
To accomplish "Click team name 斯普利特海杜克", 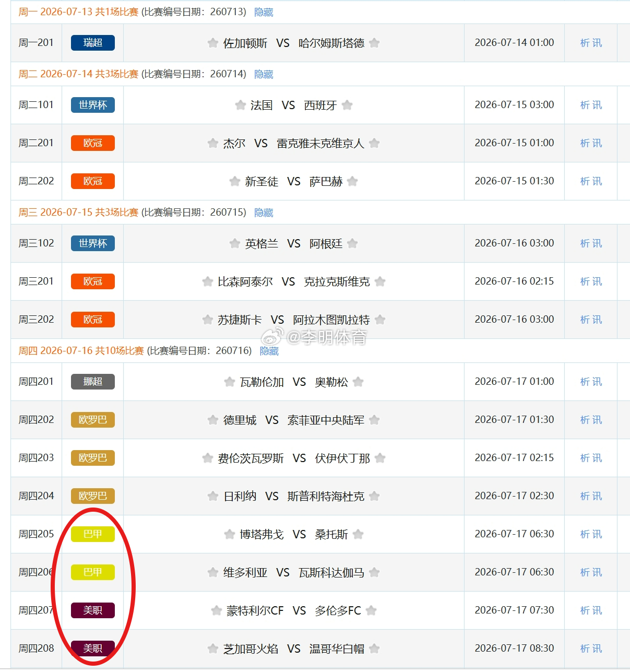I will [326, 496].
